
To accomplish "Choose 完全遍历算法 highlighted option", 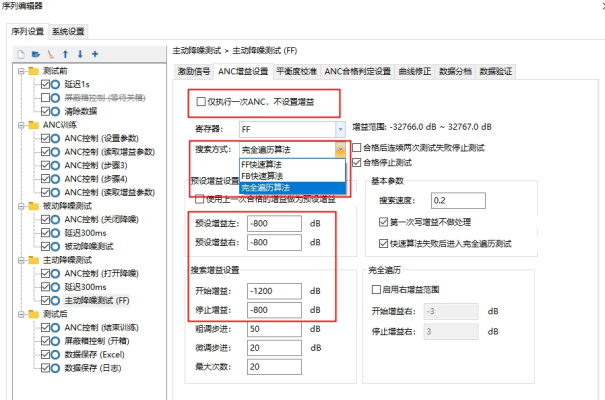I will tap(292, 188).
